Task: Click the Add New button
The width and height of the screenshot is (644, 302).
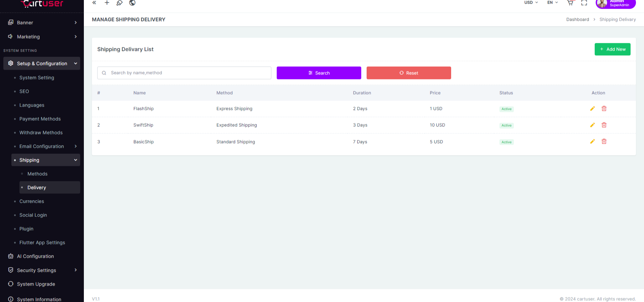Action: pos(612,49)
